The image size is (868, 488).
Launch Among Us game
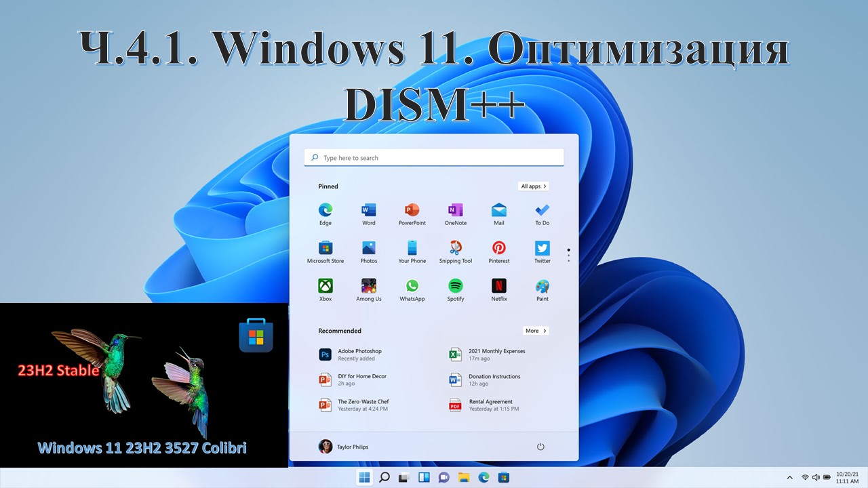coord(369,290)
